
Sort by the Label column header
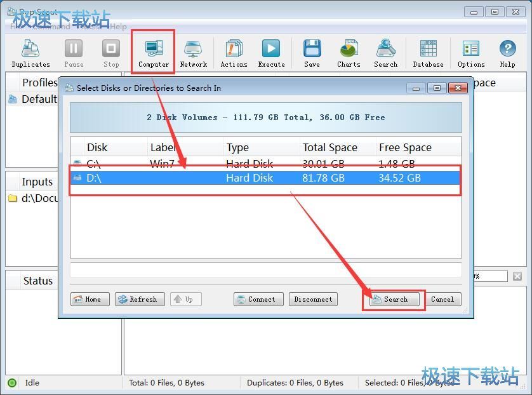[x=185, y=147]
